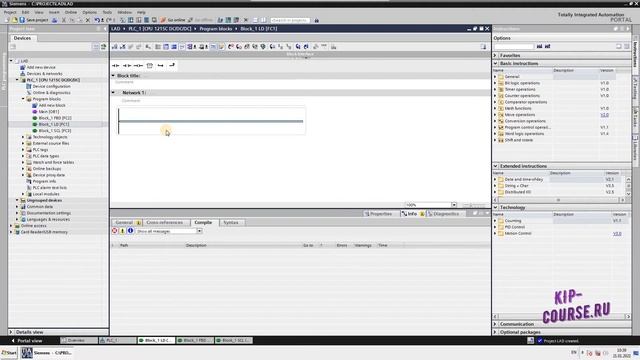Expand the Technology objects folder
Viewport: 640px width, 360px height.
[x=23, y=137]
